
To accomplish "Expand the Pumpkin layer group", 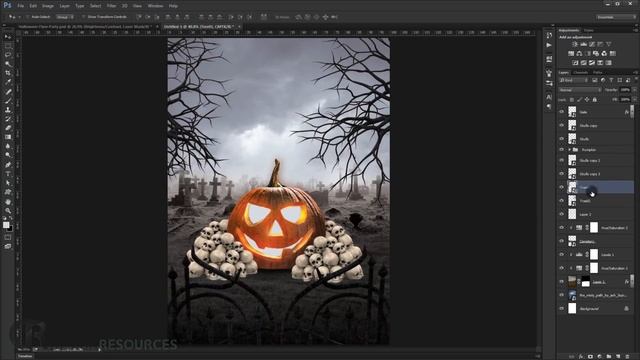I will (x=570, y=150).
